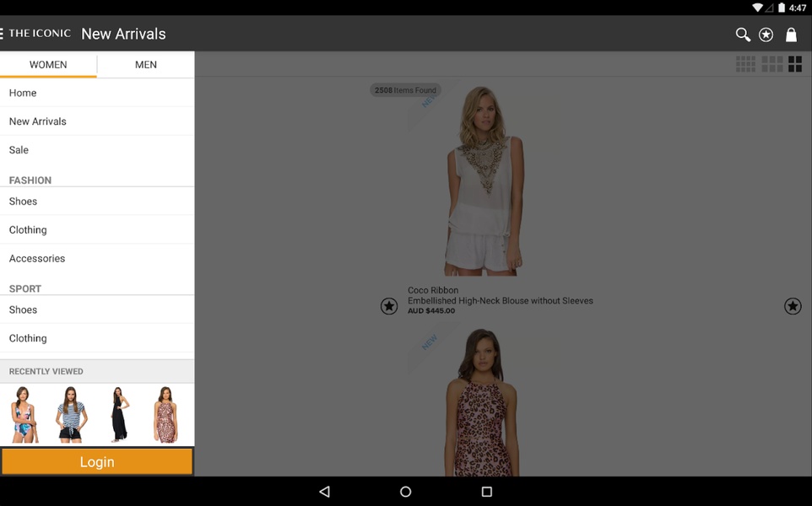Click the orange Login button

point(97,461)
